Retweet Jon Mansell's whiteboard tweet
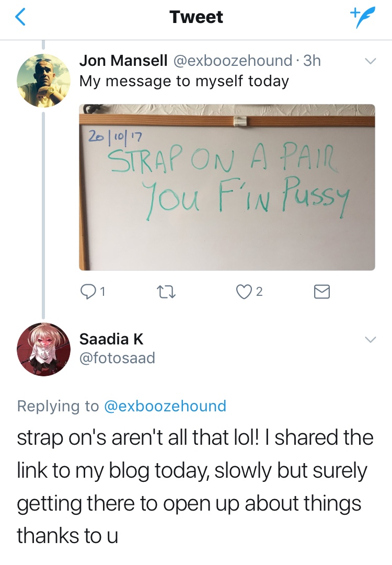This screenshot has width=392, height=565. pyautogui.click(x=166, y=292)
